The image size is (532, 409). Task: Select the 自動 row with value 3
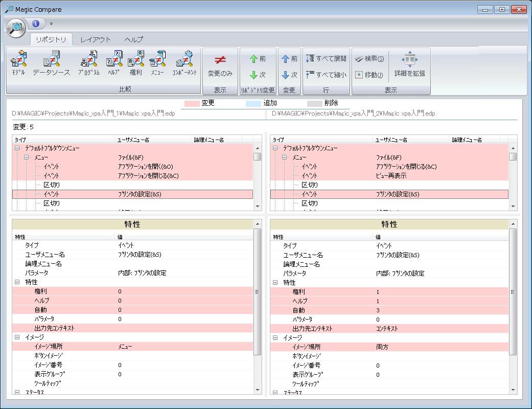389,310
